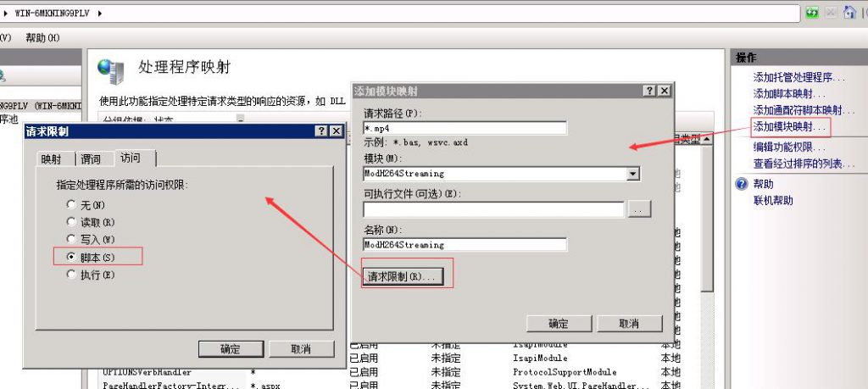The width and height of the screenshot is (868, 389).
Task: Open the 帮助(H) menu in the menu bar
Action: point(42,38)
